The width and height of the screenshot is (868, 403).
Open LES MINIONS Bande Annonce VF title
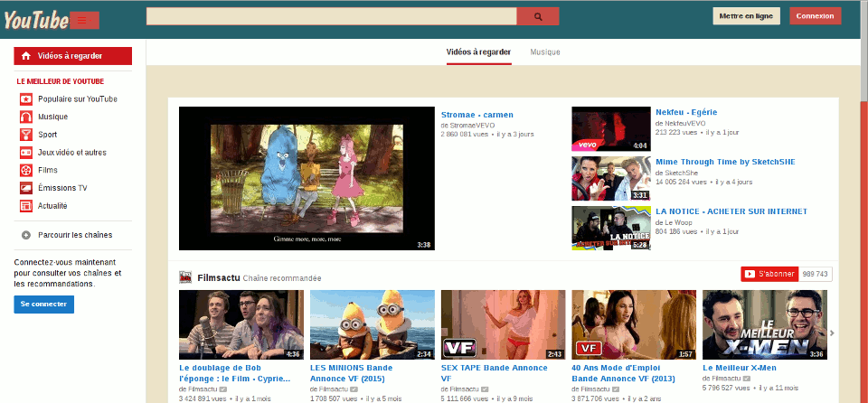[351, 373]
